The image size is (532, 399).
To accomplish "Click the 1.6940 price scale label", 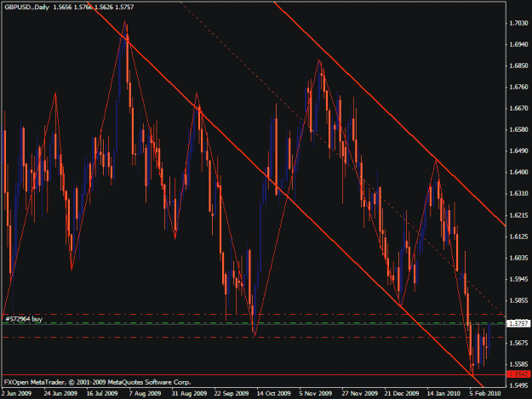I will coord(518,44).
